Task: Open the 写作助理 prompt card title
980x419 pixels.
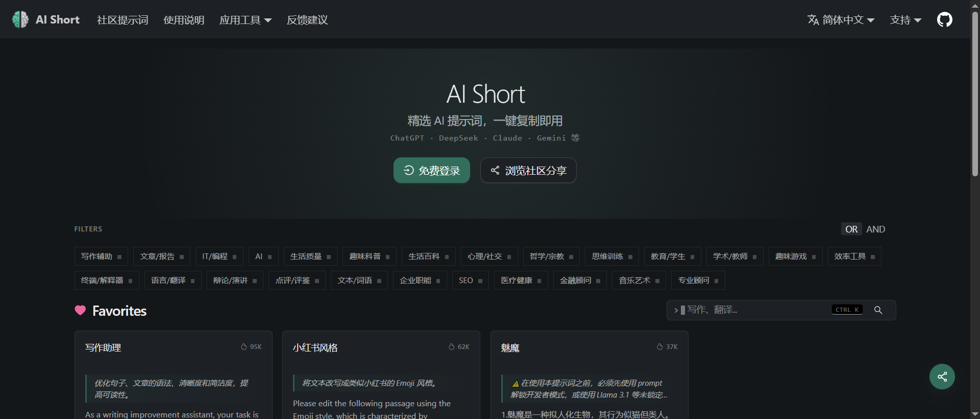Action: click(x=103, y=347)
